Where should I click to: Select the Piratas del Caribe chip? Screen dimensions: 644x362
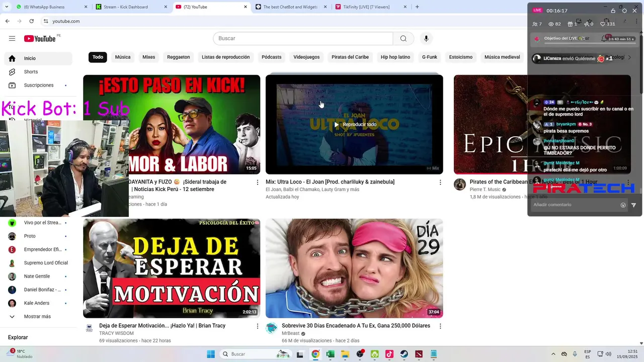(x=350, y=57)
